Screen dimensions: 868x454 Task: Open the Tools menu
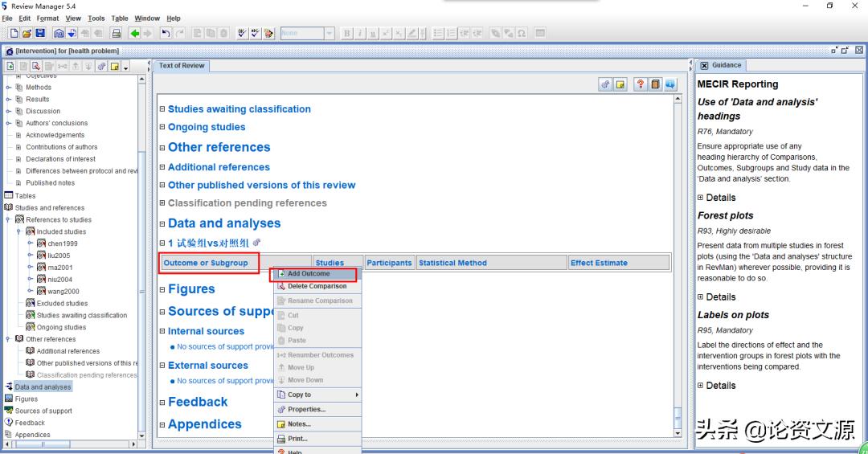tap(96, 18)
